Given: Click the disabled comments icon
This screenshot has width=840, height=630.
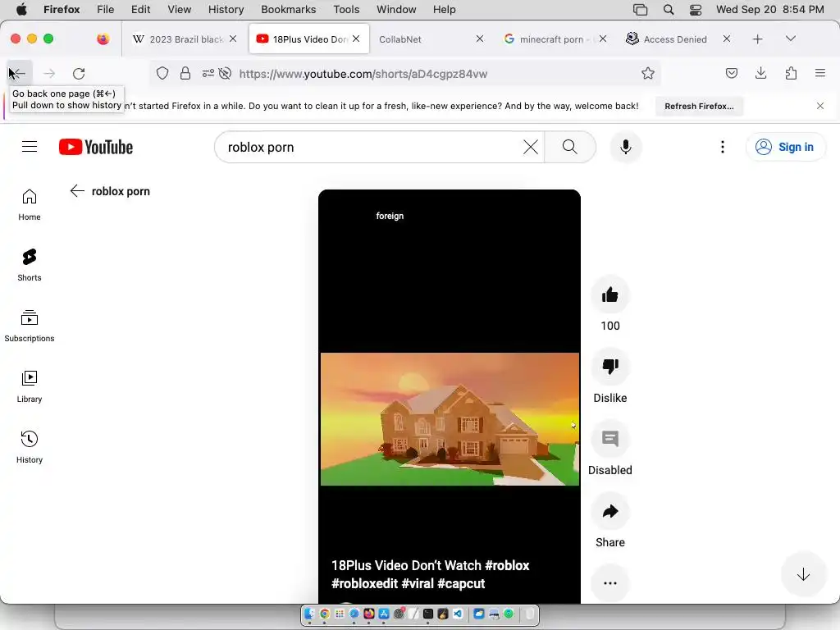Looking at the screenshot, I should [609, 439].
